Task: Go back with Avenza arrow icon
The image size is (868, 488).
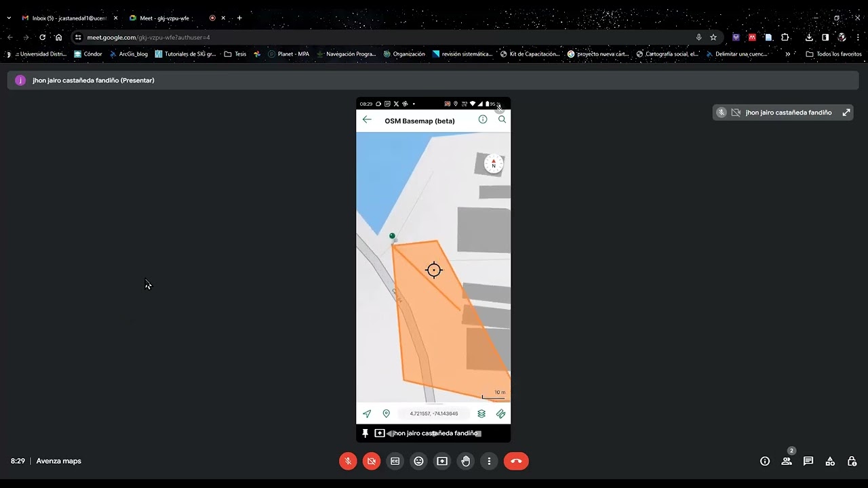Action: point(367,119)
